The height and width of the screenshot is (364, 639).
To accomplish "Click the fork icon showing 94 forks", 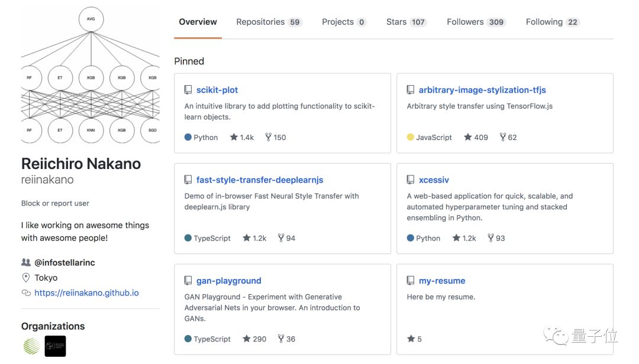I will [x=281, y=238].
